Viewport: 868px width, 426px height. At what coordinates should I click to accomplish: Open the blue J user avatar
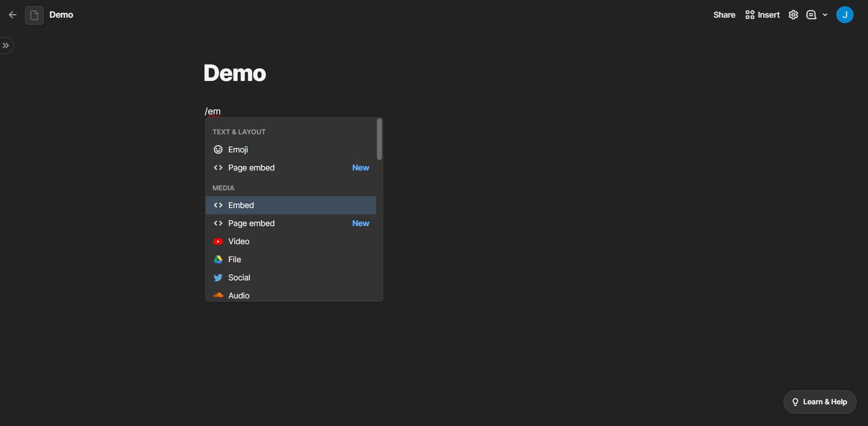click(x=844, y=15)
